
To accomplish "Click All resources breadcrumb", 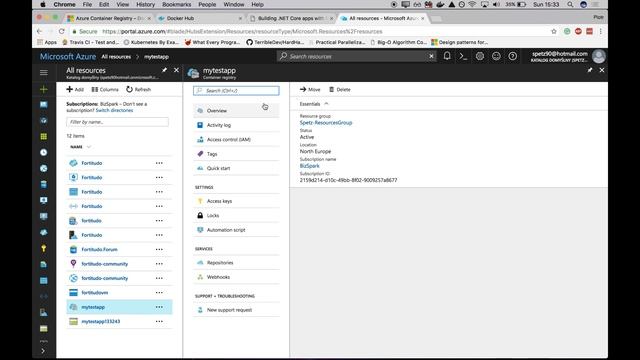I will 116,57.
